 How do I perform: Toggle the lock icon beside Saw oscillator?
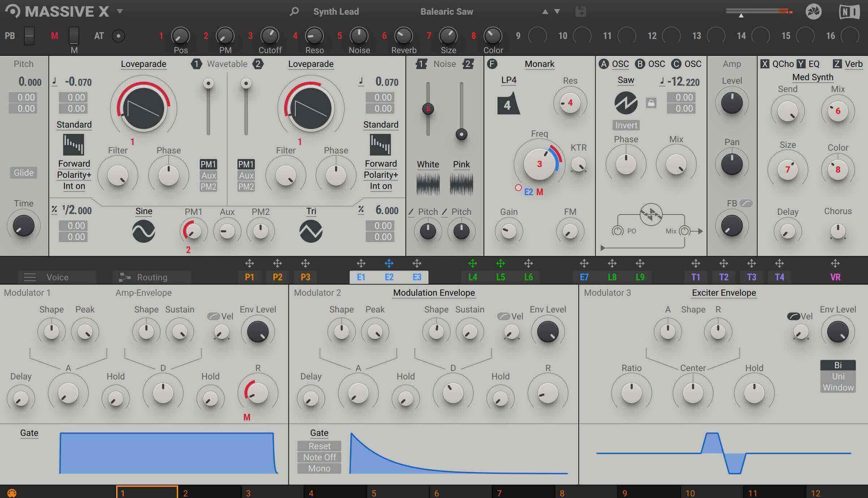651,103
